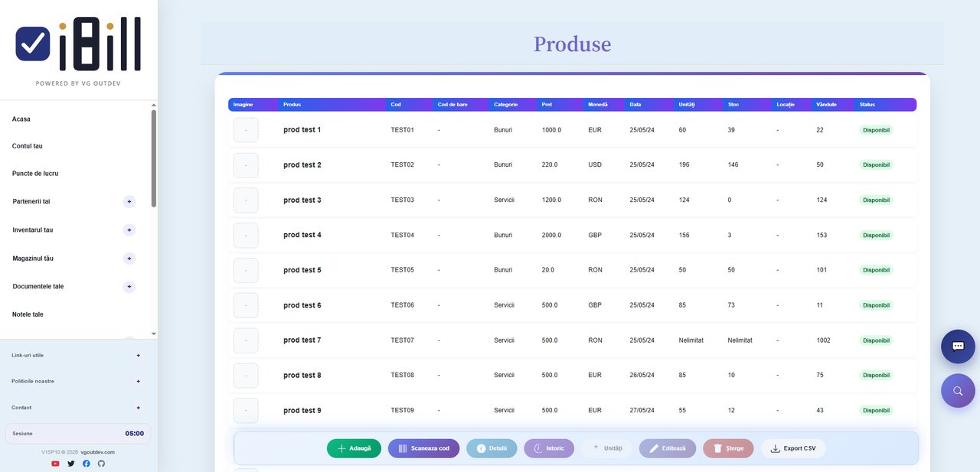Image resolution: width=980 pixels, height=472 pixels.
Task: Select the prod test 1 product name
Action: tap(302, 130)
